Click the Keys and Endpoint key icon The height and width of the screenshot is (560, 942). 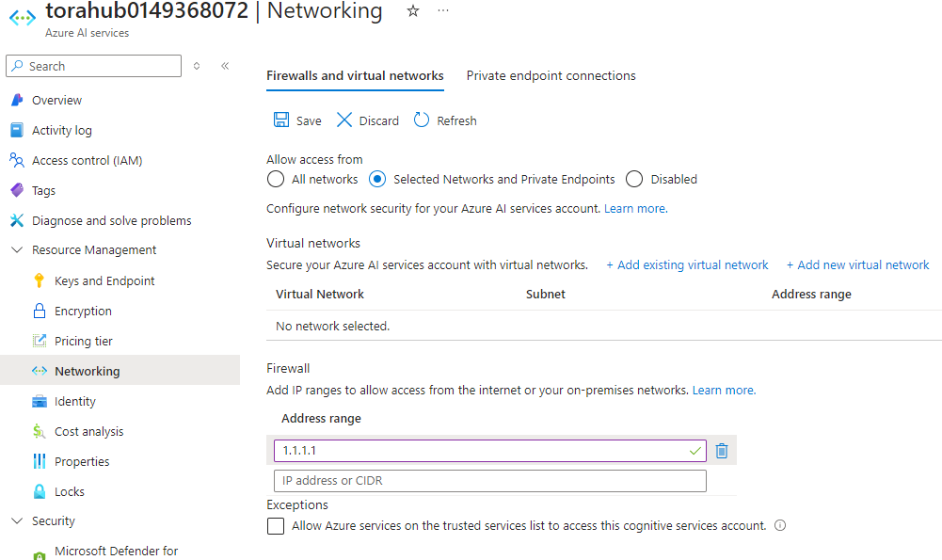coord(39,280)
